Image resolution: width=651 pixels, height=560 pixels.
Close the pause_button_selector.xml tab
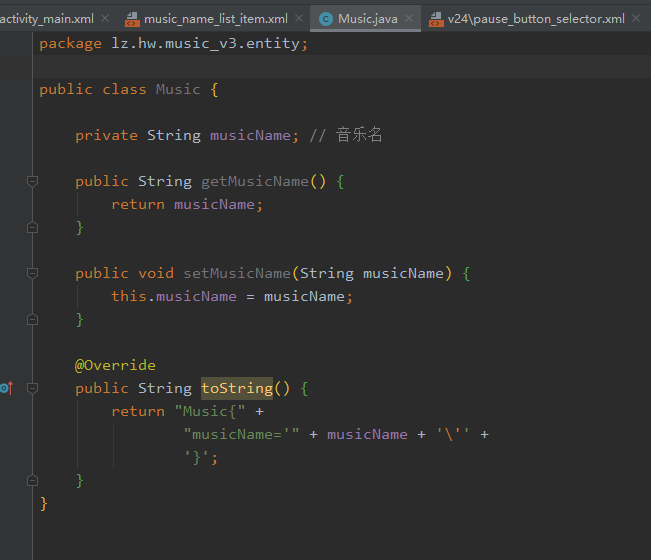(636, 18)
